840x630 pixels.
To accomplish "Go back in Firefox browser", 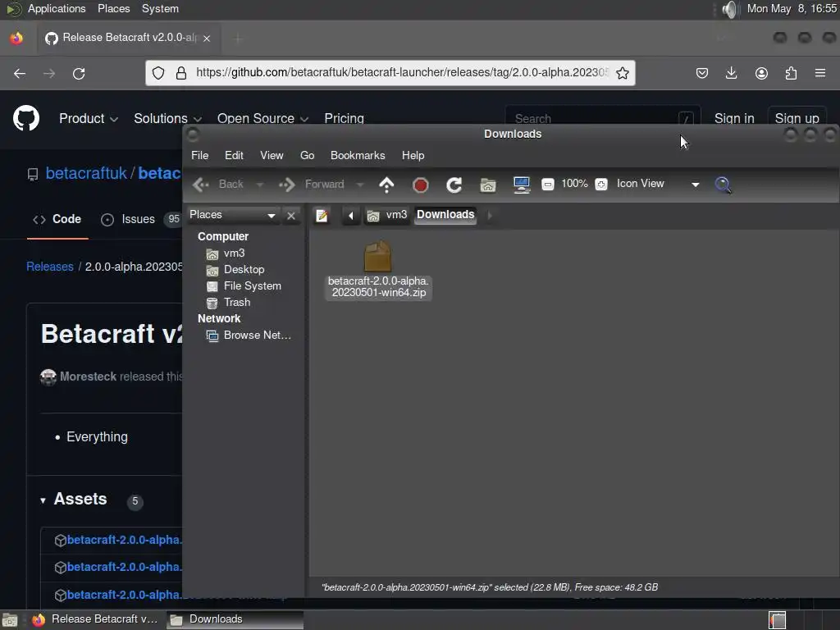I will click(20, 73).
